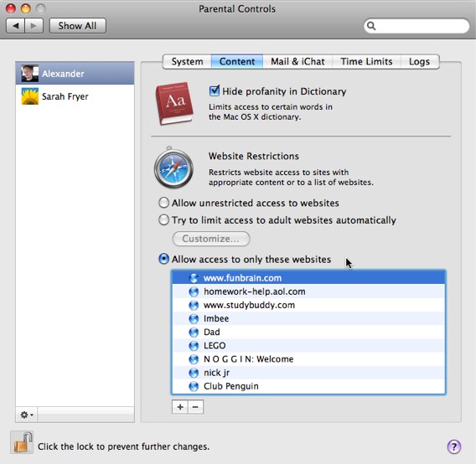Select the N O G G I N: Welcome entry
This screenshot has width=476, height=464.
[x=308, y=359]
